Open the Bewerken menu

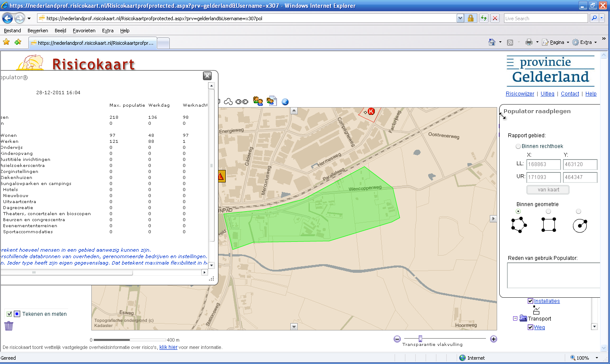(38, 31)
